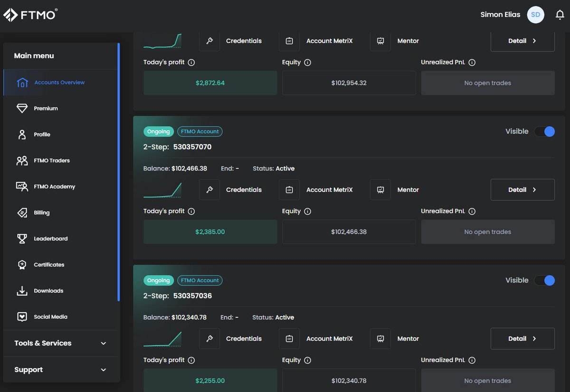Click the Social Media heart icon
This screenshot has width=570, height=392.
point(22,317)
